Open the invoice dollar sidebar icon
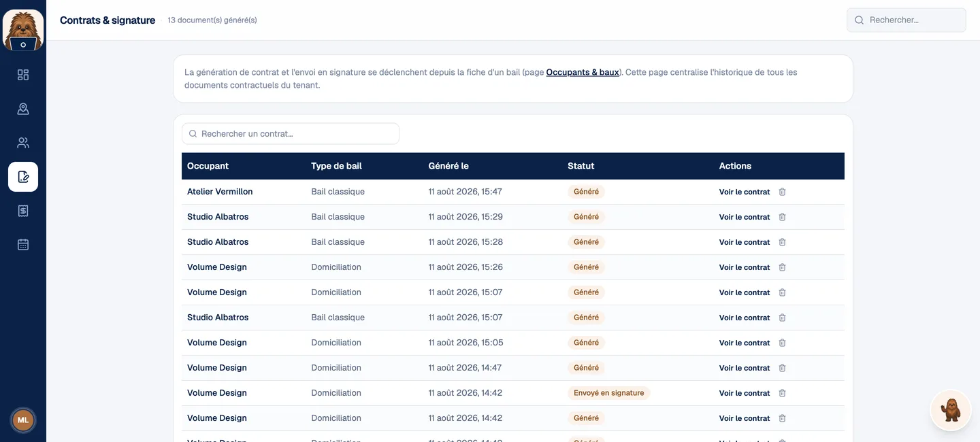This screenshot has height=442, width=980. 23,211
